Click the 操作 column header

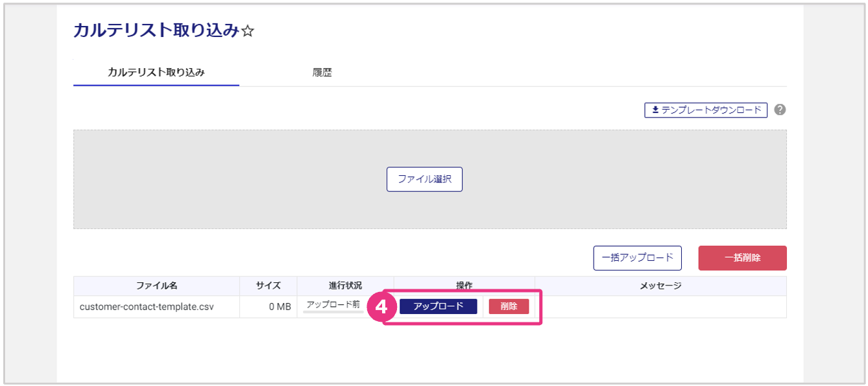464,285
